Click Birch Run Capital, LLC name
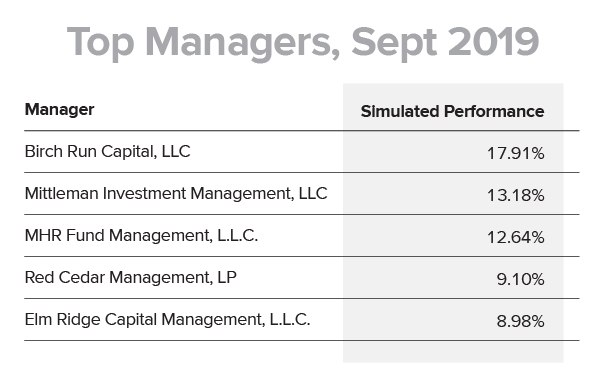 pyautogui.click(x=108, y=152)
